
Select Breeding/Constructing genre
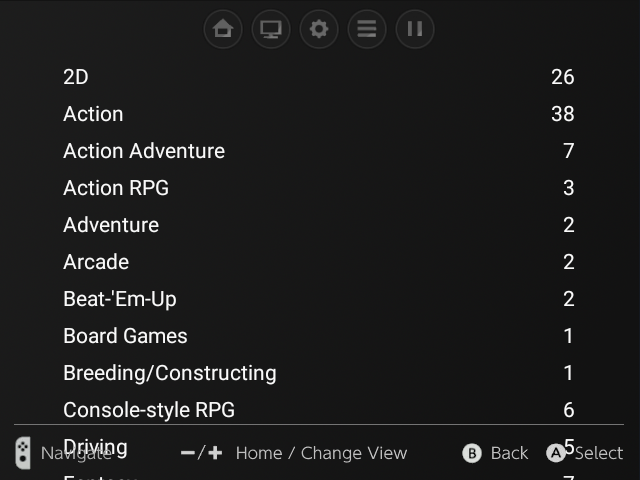click(170, 373)
